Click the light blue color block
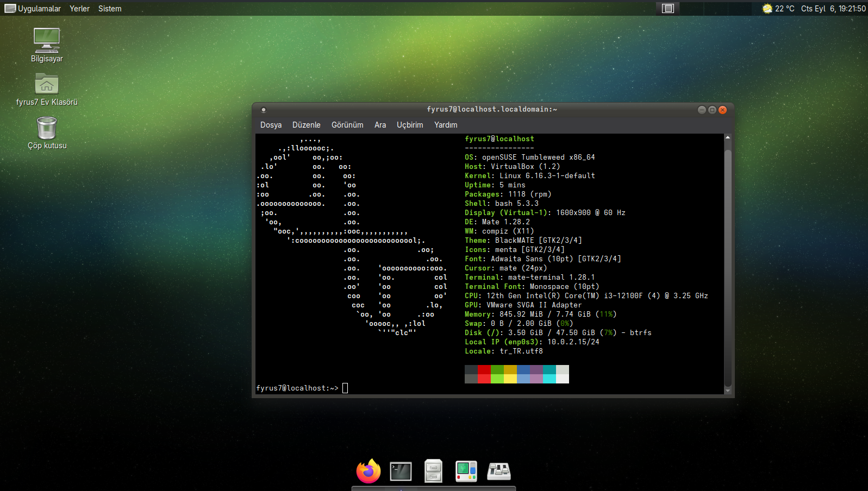This screenshot has width=868, height=491. click(x=523, y=379)
